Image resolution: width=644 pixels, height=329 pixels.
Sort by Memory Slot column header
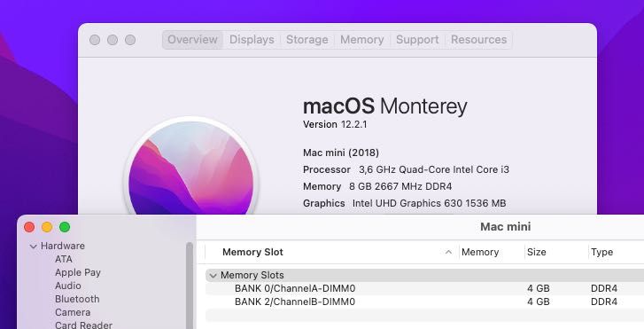(252, 252)
